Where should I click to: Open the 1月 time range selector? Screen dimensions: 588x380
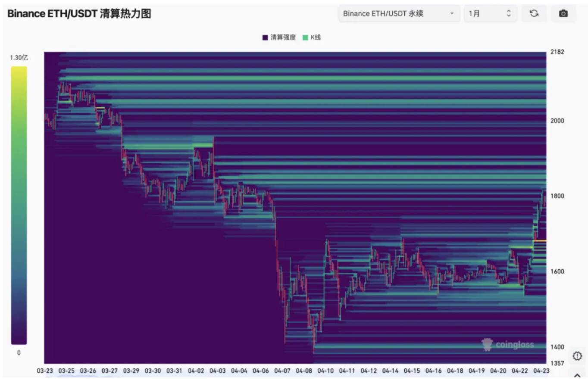[x=491, y=13]
